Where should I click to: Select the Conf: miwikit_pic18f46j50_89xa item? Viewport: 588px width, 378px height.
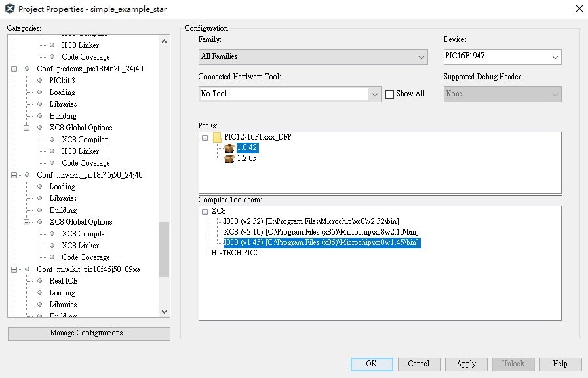tap(88, 269)
